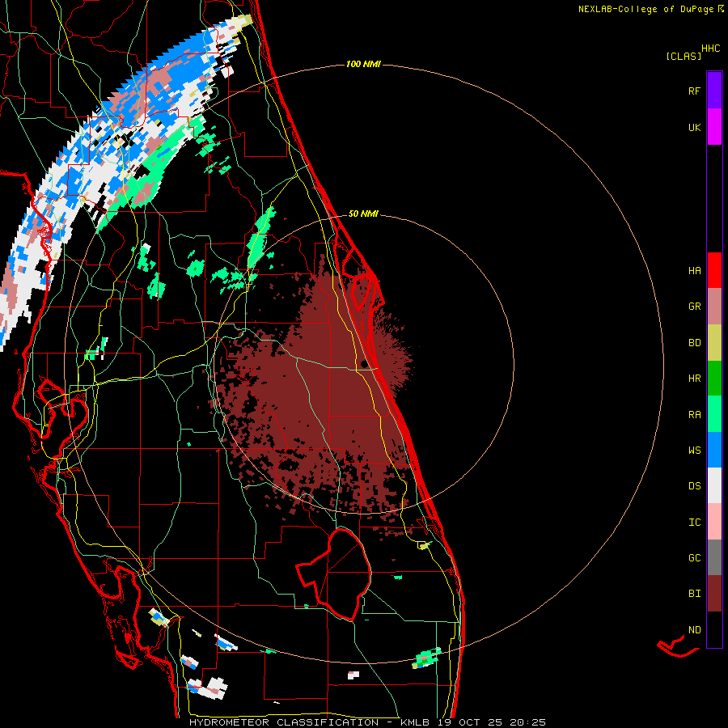Click the KMLB radar site dot
Image resolution: width=728 pixels, height=728 pixels.
[x=365, y=364]
